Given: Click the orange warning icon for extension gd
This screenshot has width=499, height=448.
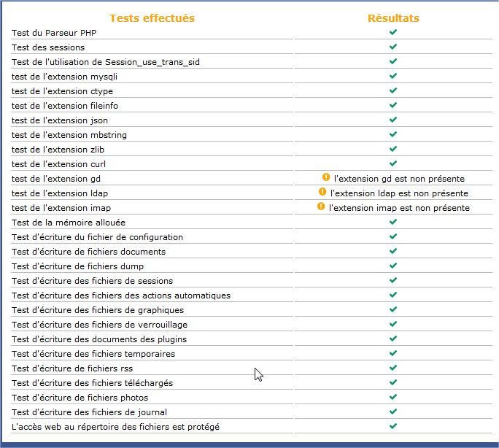Looking at the screenshot, I should point(326,177).
